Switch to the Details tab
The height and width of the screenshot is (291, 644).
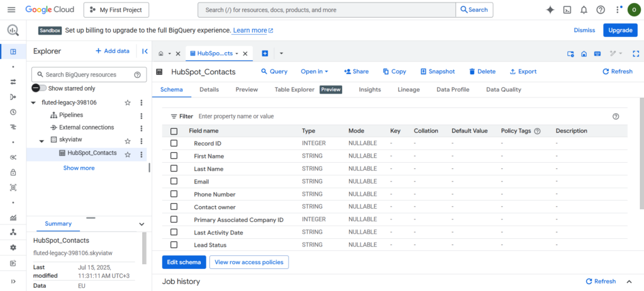[x=209, y=89]
